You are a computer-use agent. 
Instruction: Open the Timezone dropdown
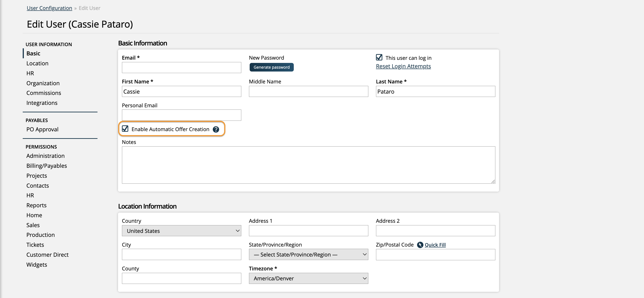[308, 278]
